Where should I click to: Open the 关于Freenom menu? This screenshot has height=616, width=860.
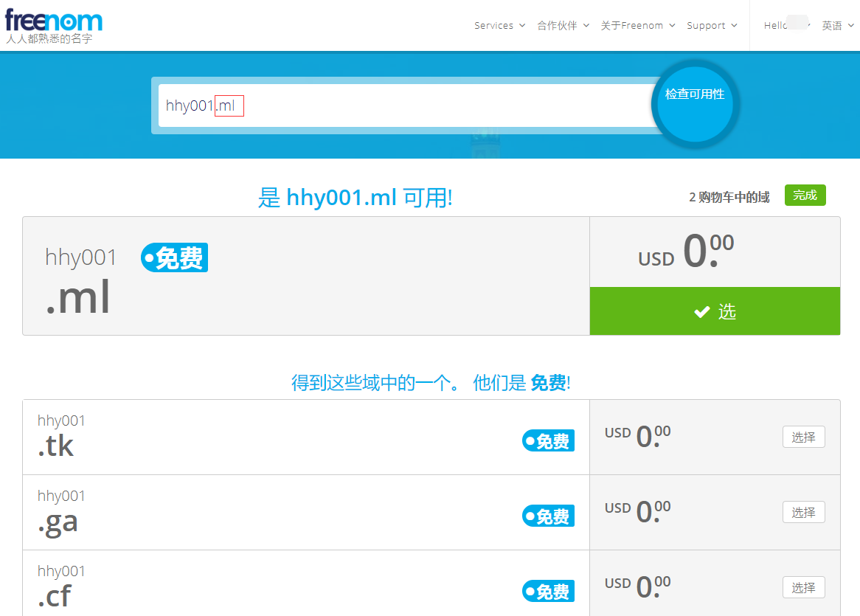click(x=638, y=25)
